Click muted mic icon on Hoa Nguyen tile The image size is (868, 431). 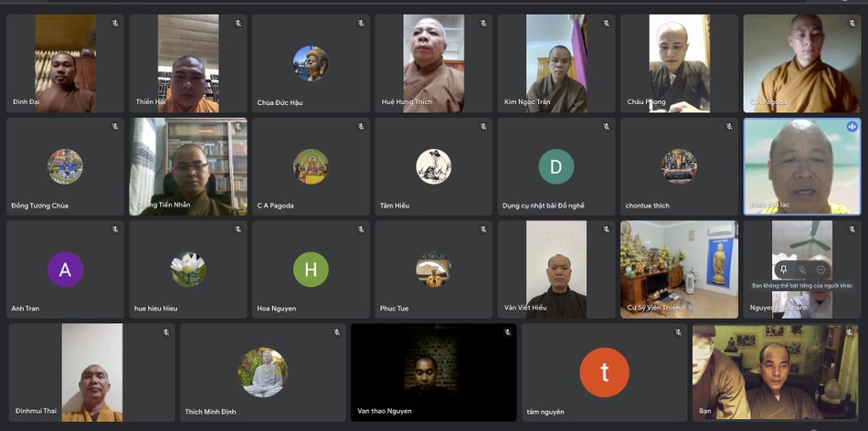(361, 230)
